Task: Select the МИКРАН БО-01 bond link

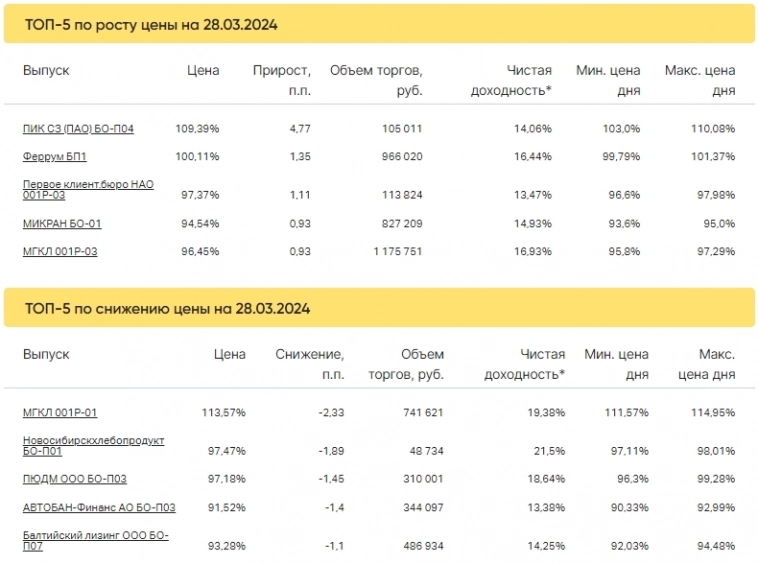Action: (x=62, y=223)
